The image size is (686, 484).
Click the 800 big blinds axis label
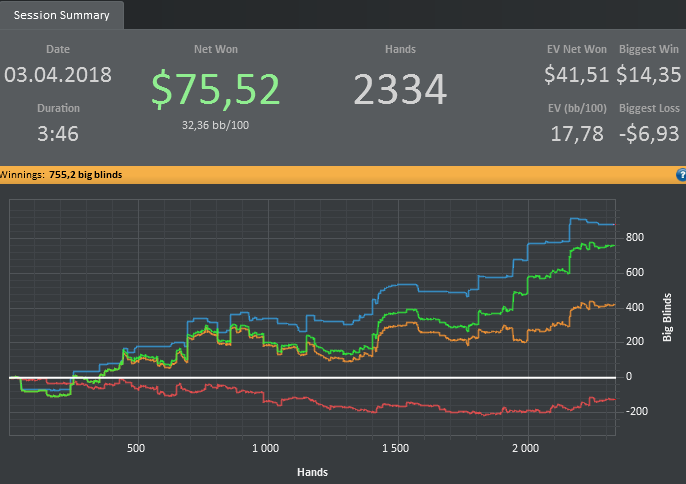(635, 237)
